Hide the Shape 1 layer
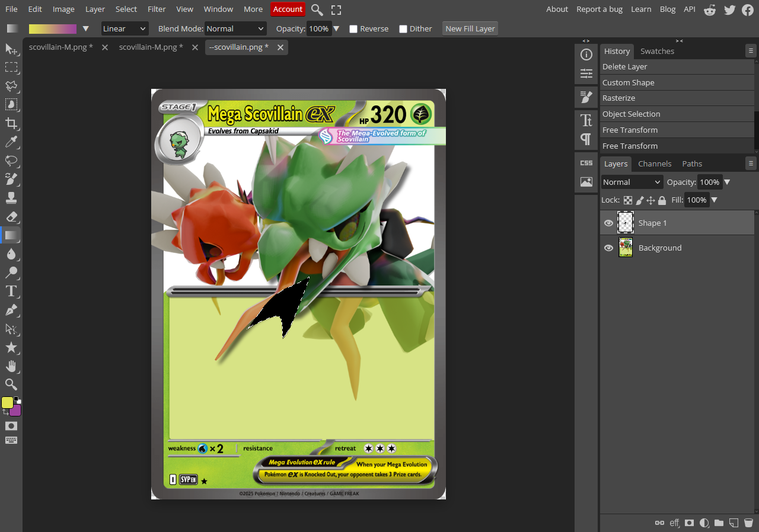Viewport: 759px width, 532px height. (608, 223)
